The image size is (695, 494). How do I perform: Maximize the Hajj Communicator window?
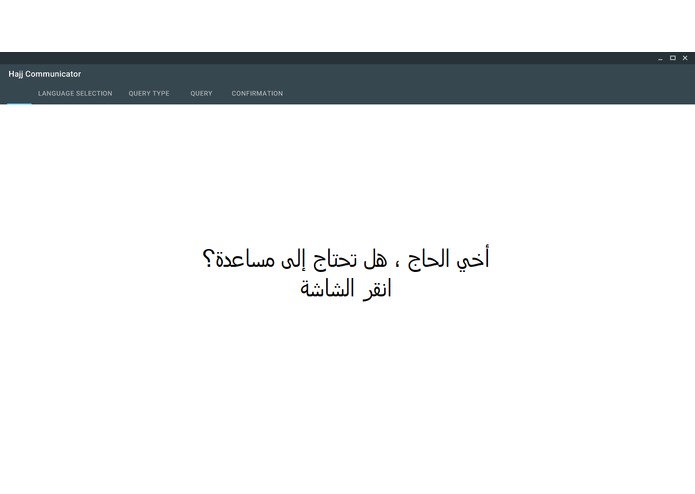point(673,58)
